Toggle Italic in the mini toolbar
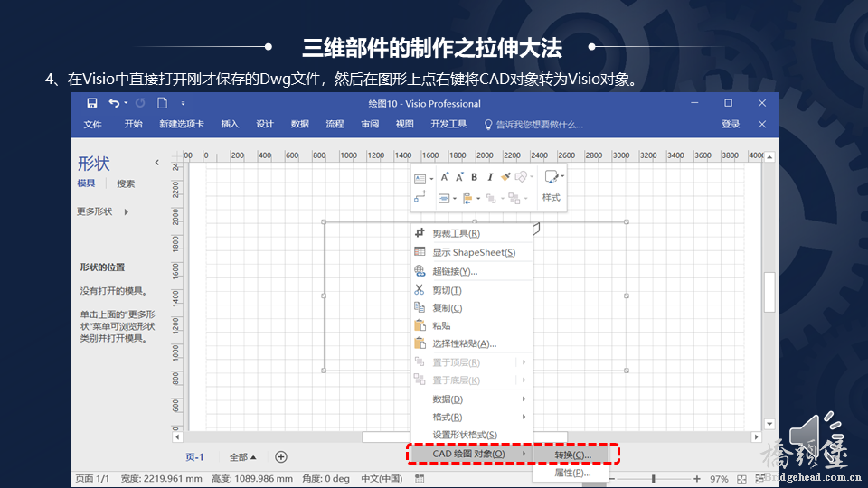This screenshot has height=488, width=868. [x=490, y=177]
